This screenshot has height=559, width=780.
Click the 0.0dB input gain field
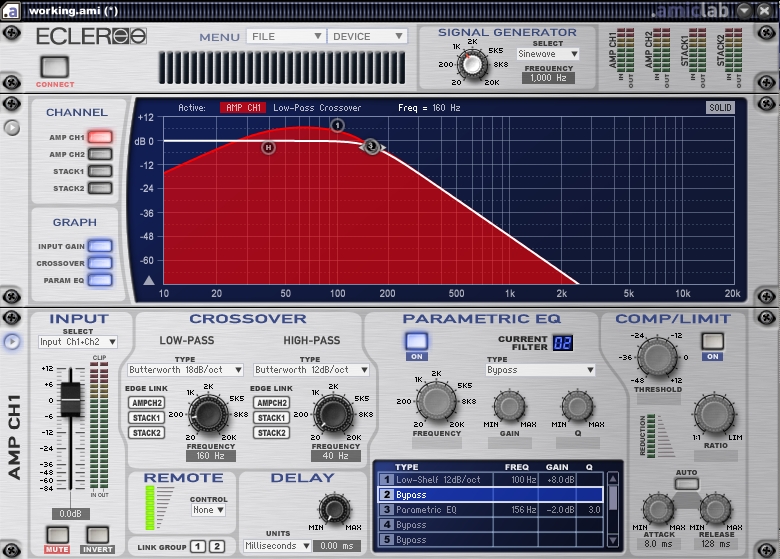coord(70,513)
